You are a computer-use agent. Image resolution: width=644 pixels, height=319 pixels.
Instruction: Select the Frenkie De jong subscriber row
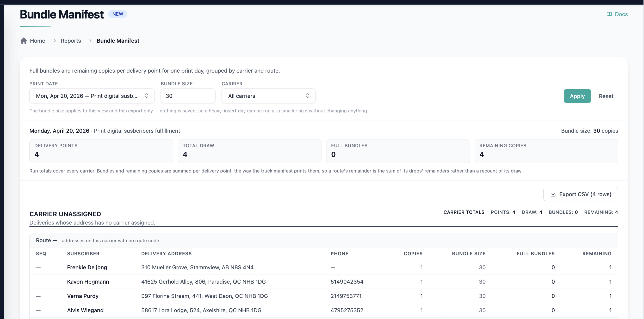click(324, 267)
